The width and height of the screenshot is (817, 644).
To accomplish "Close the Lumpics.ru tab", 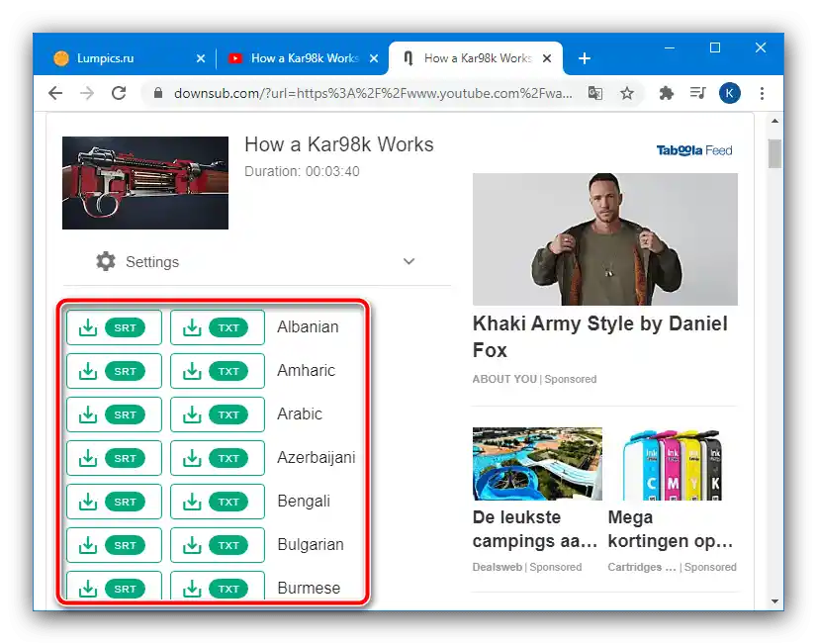I will [201, 58].
